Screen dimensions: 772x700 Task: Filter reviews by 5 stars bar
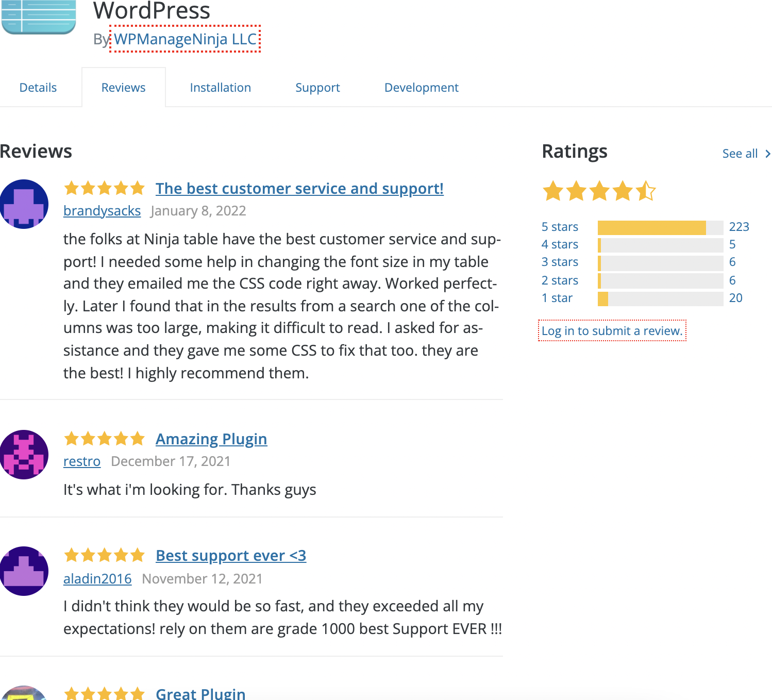pyautogui.click(x=660, y=227)
